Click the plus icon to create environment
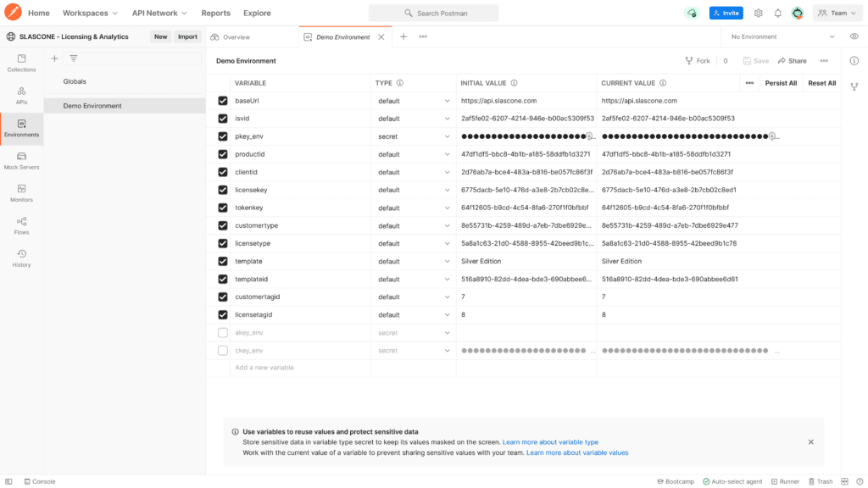 (54, 58)
